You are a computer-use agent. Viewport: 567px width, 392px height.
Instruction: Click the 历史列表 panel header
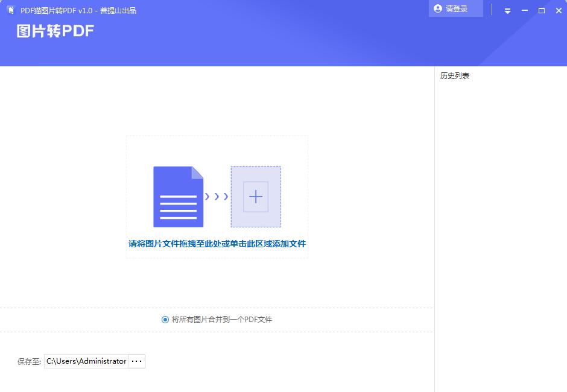(454, 75)
